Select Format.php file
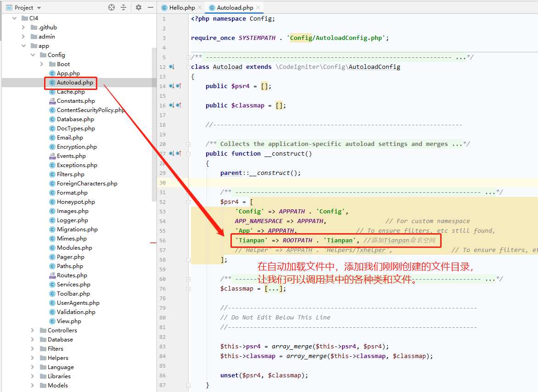Image resolution: width=538 pixels, height=392 pixels. 73,193
